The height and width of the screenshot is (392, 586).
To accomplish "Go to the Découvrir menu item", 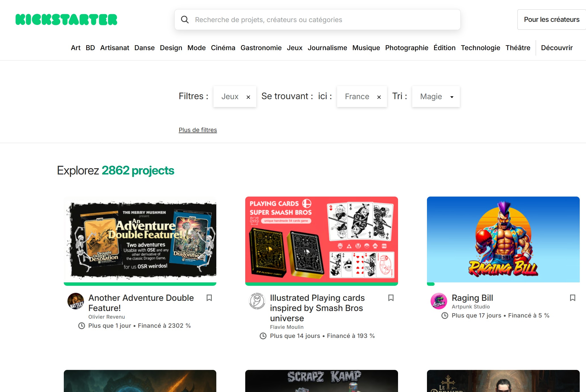I will click(557, 48).
